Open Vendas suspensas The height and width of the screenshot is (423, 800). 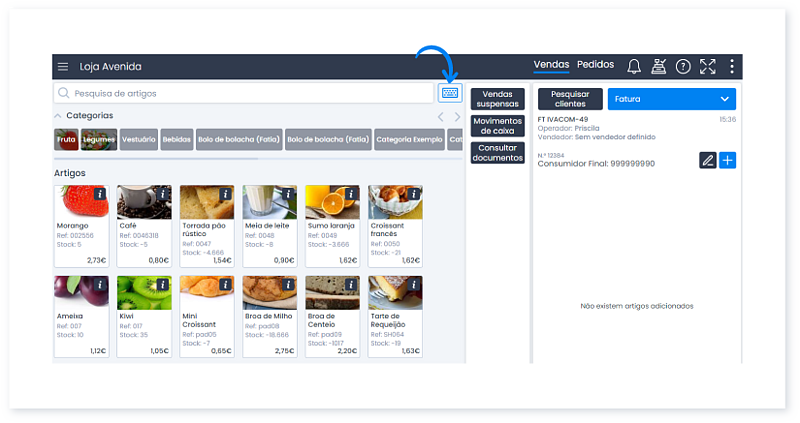point(497,99)
